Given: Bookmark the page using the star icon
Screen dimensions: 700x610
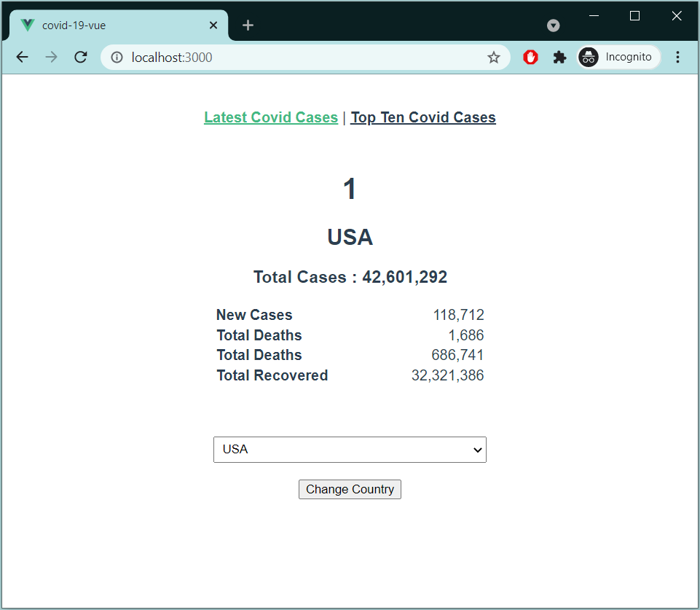Looking at the screenshot, I should [495, 57].
